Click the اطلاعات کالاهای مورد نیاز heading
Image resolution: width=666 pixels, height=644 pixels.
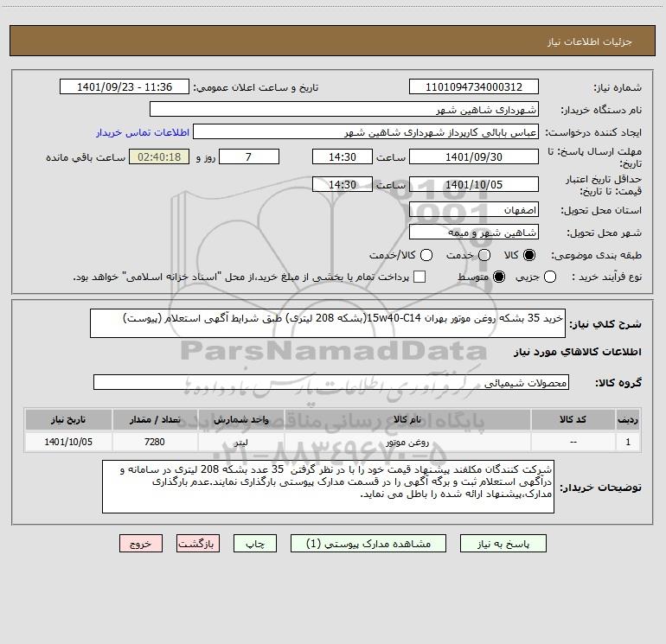tap(578, 352)
